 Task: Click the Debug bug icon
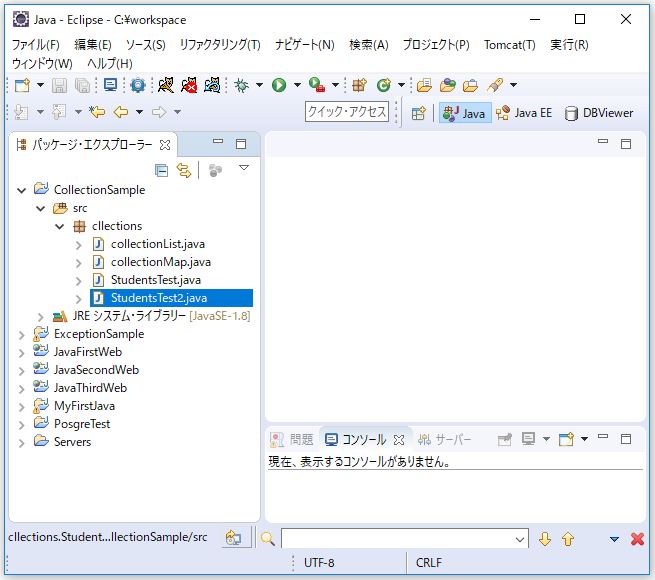click(241, 85)
